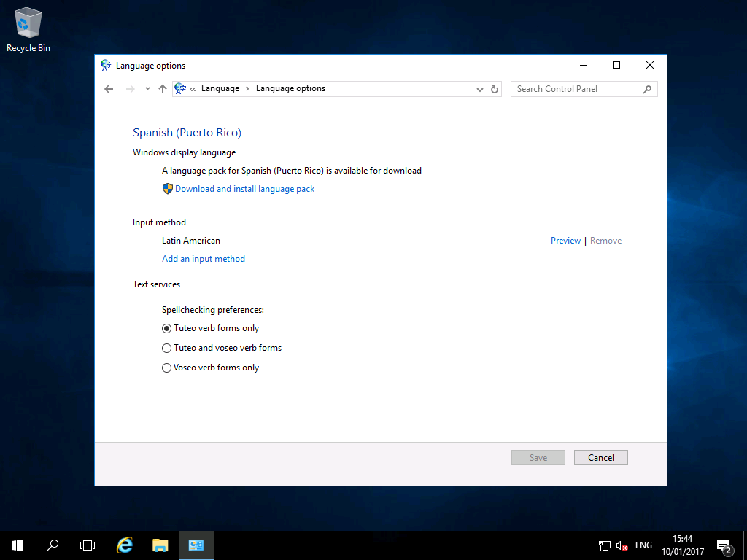
Task: Minimize the Language options window
Action: pyautogui.click(x=584, y=65)
